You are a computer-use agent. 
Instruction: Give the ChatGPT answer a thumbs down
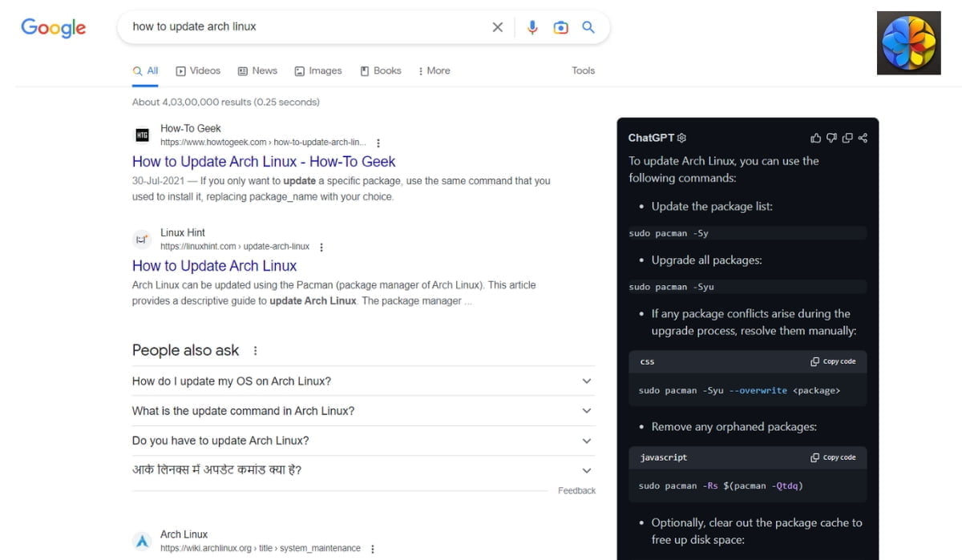click(x=831, y=138)
